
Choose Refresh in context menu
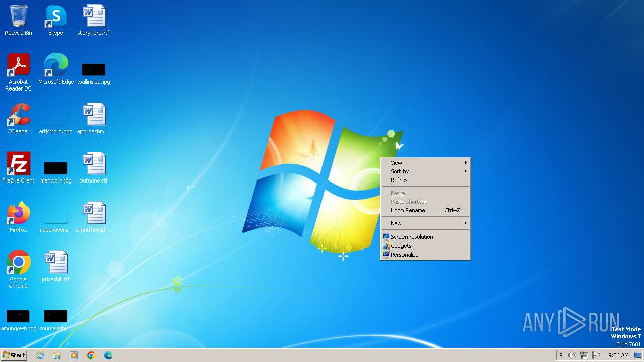tap(425, 180)
